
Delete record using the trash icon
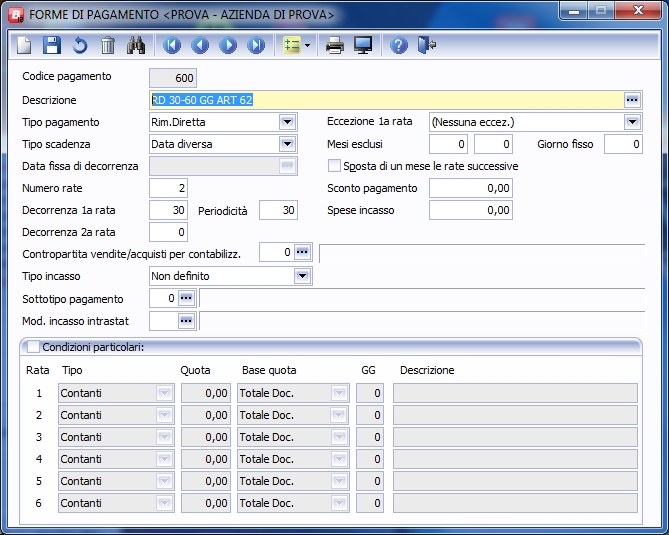(108, 46)
